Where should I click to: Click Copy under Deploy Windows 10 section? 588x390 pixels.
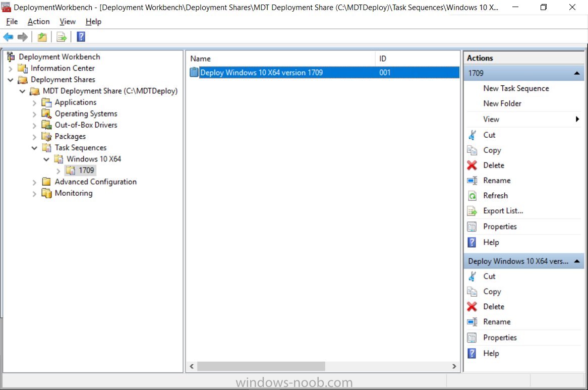click(492, 292)
